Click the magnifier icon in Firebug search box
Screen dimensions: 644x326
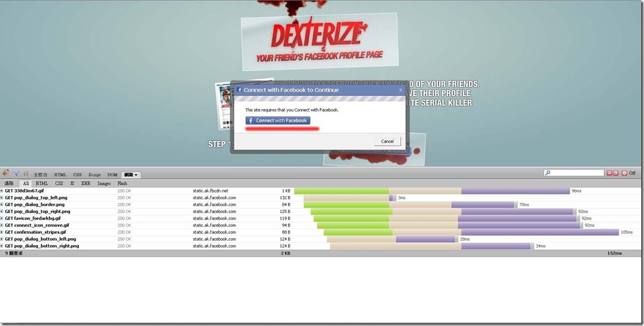pyautogui.click(x=547, y=174)
